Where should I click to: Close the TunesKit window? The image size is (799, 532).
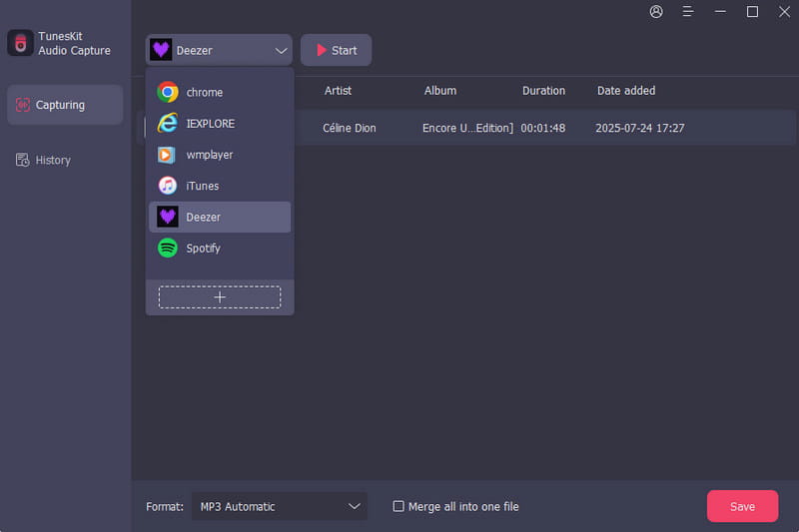784,11
